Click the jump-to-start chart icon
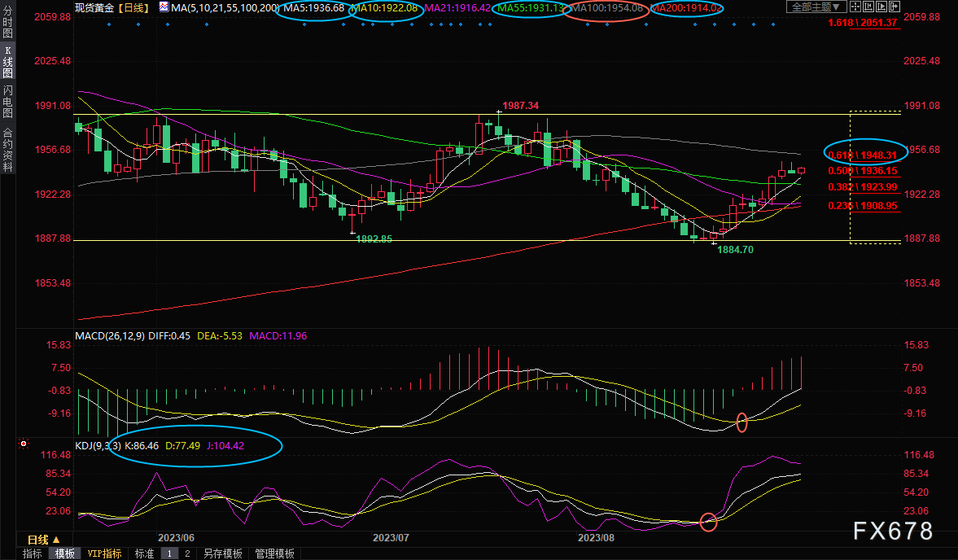This screenshot has height=560, width=958. click(x=868, y=7)
